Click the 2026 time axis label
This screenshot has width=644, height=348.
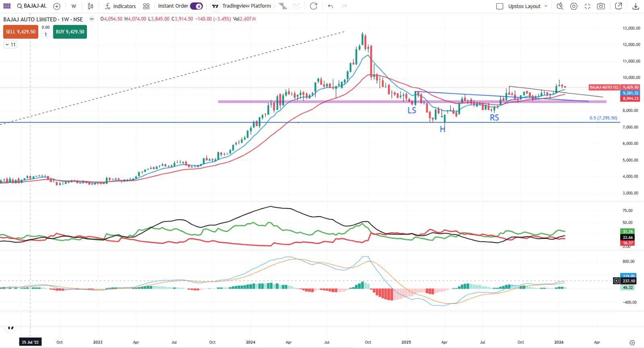[x=559, y=342]
